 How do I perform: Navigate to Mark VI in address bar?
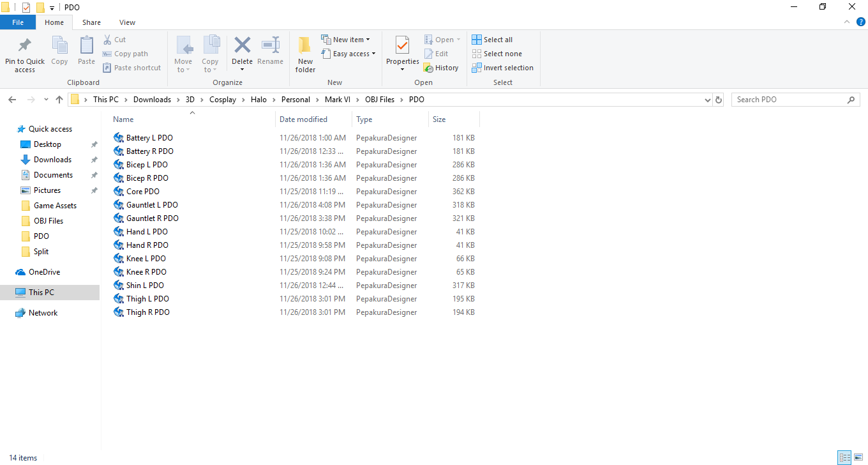pos(338,100)
